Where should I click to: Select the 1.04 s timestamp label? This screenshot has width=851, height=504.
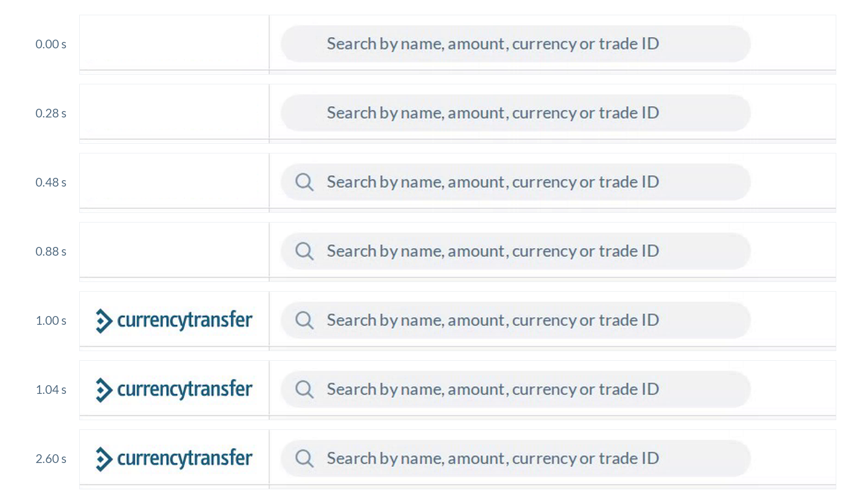[51, 390]
